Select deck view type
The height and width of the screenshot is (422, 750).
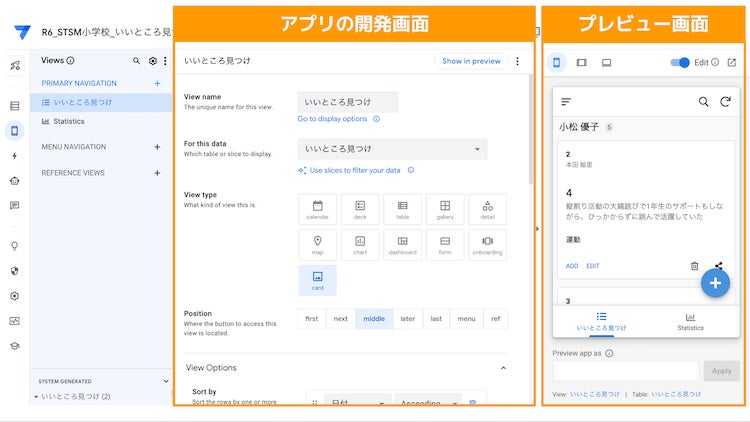(360, 210)
